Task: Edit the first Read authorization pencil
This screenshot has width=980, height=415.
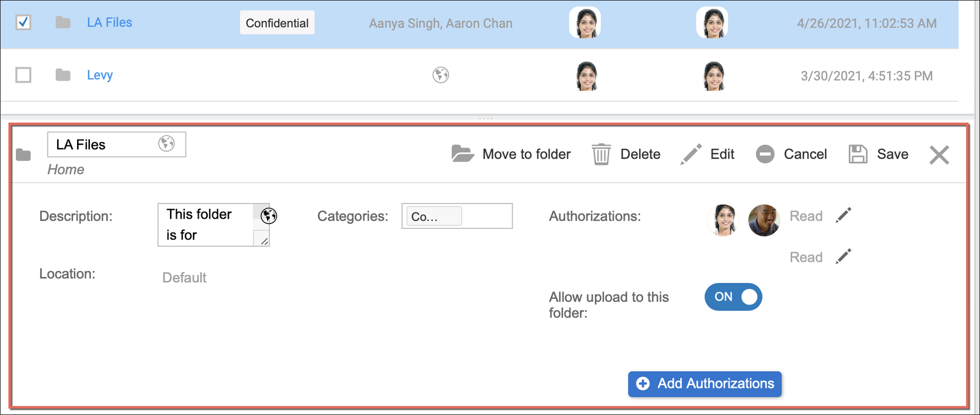Action: 843,215
